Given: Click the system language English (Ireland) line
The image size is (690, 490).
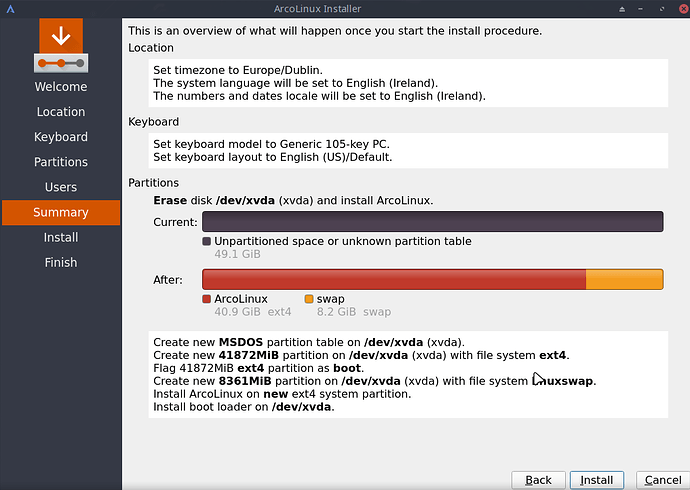Looking at the screenshot, I should pos(295,83).
